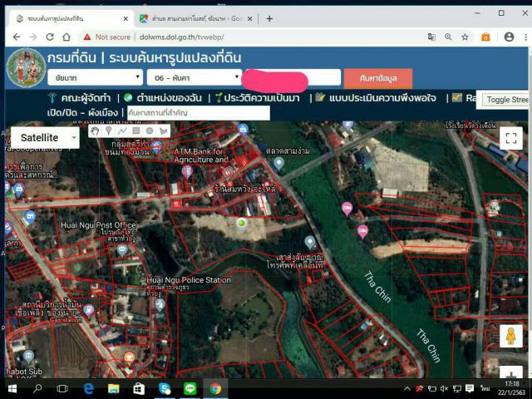
Task: Select the polygon drawing tool
Action: point(163,131)
